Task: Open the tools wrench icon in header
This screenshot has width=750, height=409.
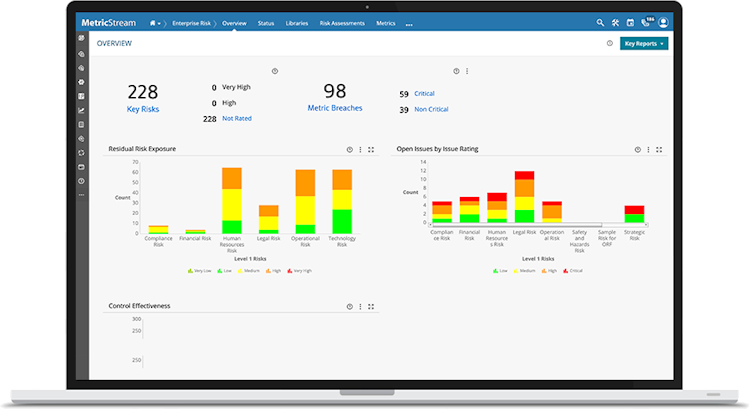Action: [x=615, y=22]
